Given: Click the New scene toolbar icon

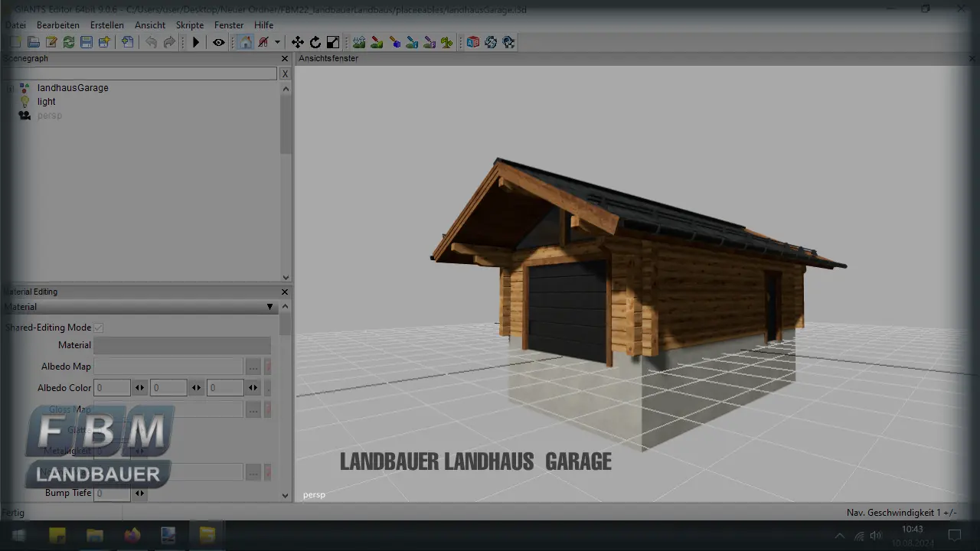Looking at the screenshot, I should [15, 42].
